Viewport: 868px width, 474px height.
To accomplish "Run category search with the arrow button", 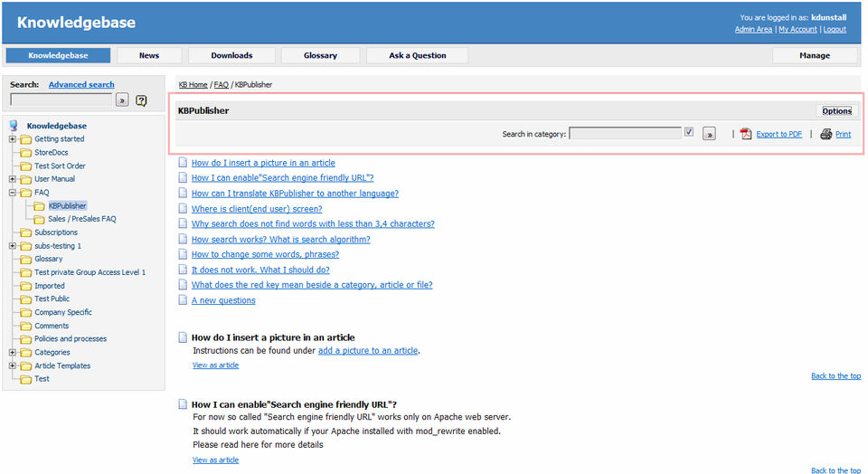I will click(709, 134).
